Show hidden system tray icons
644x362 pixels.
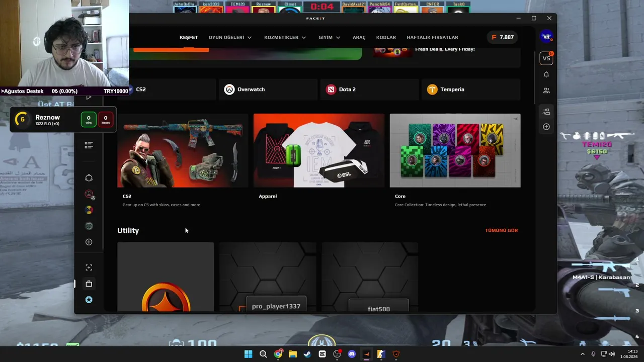tap(583, 354)
